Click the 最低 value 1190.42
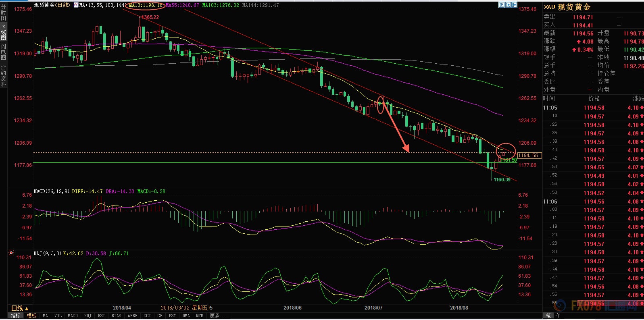The image size is (644, 320). 634,50
